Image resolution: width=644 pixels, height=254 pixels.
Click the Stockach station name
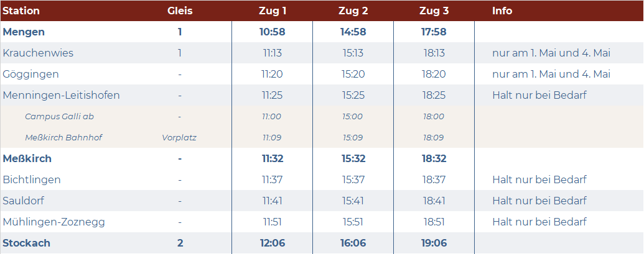point(26,243)
